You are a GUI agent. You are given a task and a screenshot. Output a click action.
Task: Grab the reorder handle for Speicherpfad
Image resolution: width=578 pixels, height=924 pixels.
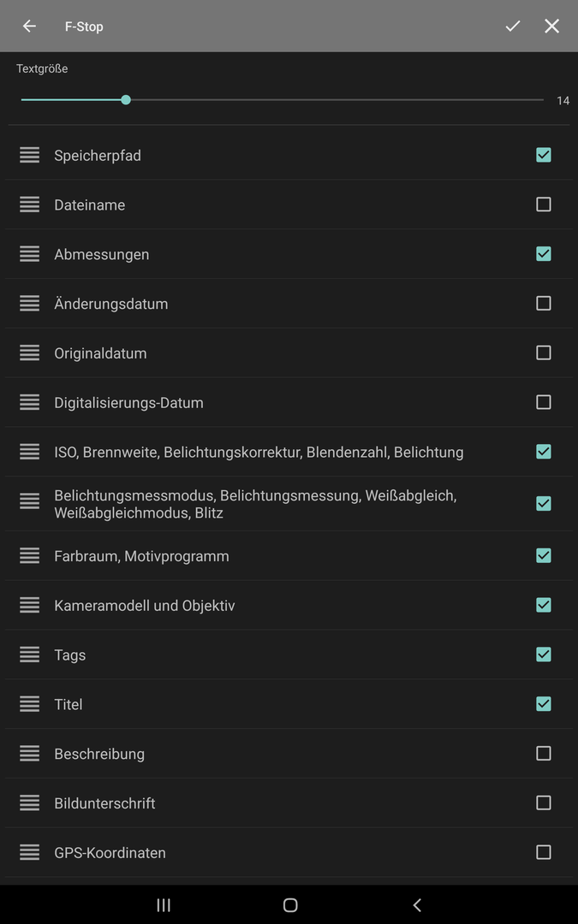(x=29, y=155)
